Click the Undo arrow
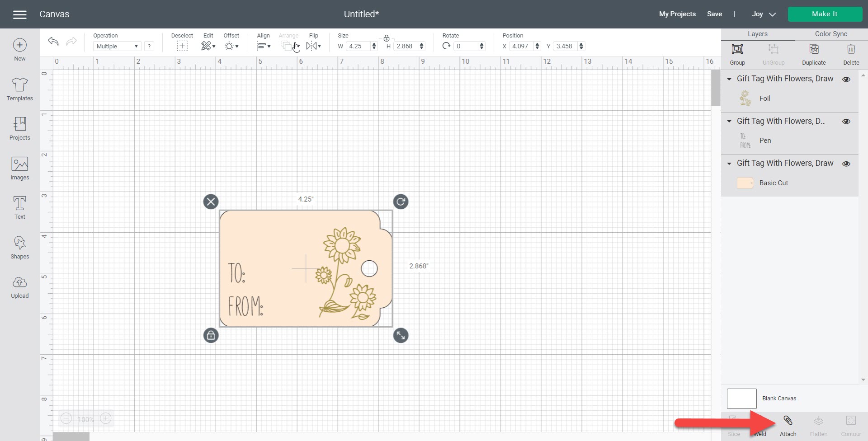Screen dimensions: 868x441 click(53, 42)
